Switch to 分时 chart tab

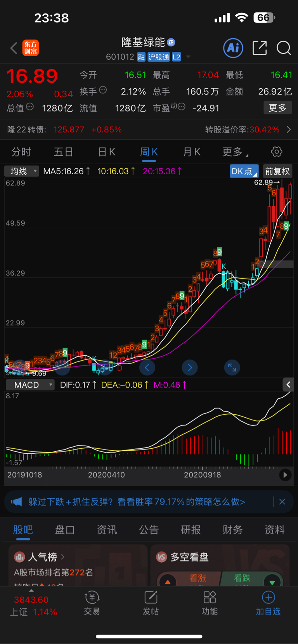[21, 152]
